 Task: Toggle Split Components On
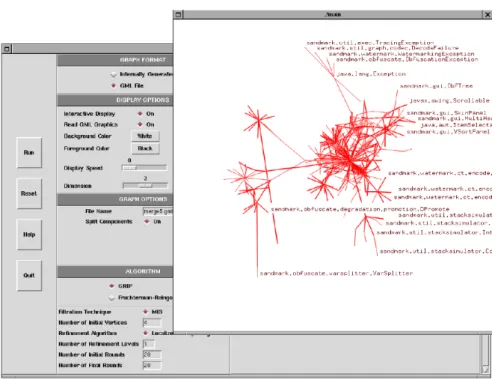[147, 222]
